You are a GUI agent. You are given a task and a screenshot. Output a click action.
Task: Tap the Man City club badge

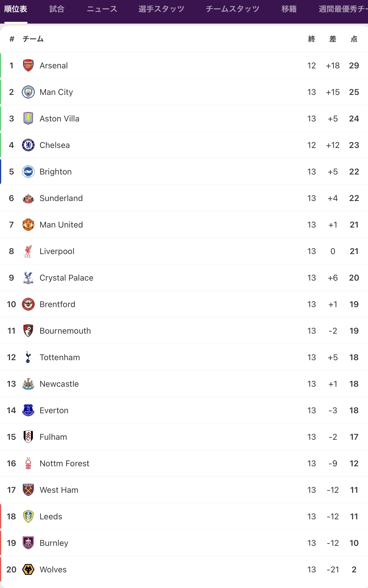click(x=28, y=92)
